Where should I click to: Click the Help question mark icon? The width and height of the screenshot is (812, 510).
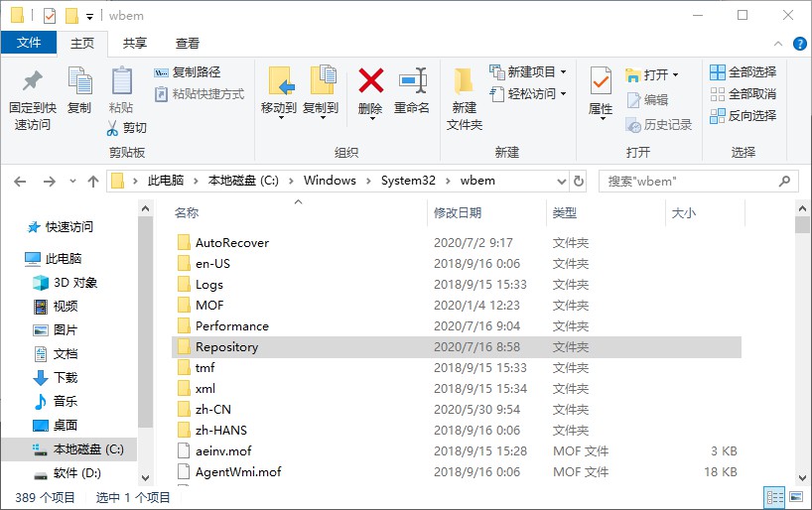(x=799, y=44)
